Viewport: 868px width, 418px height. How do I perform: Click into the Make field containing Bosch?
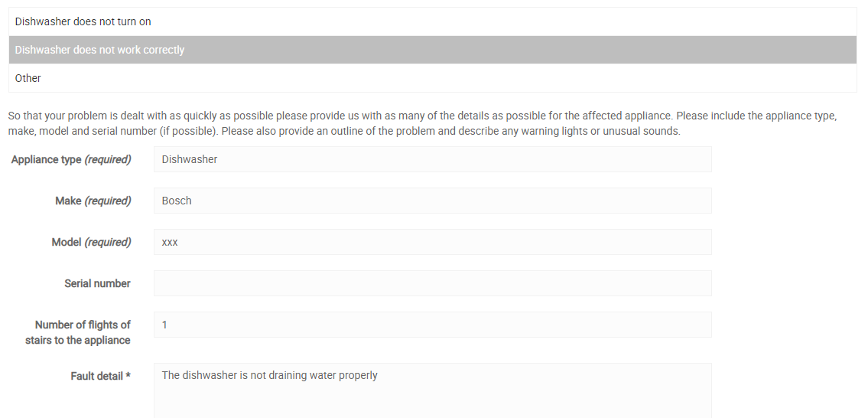(x=432, y=201)
